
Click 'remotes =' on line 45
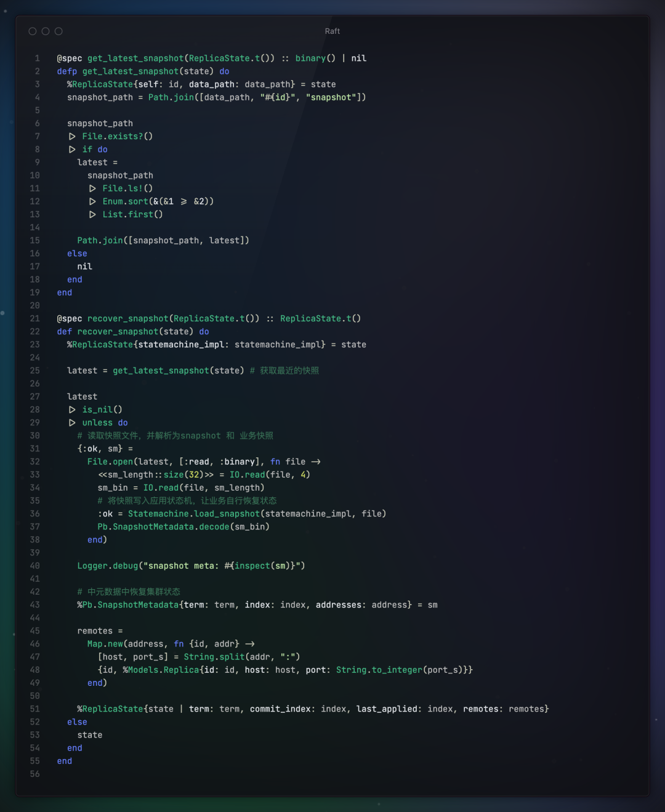pos(100,631)
